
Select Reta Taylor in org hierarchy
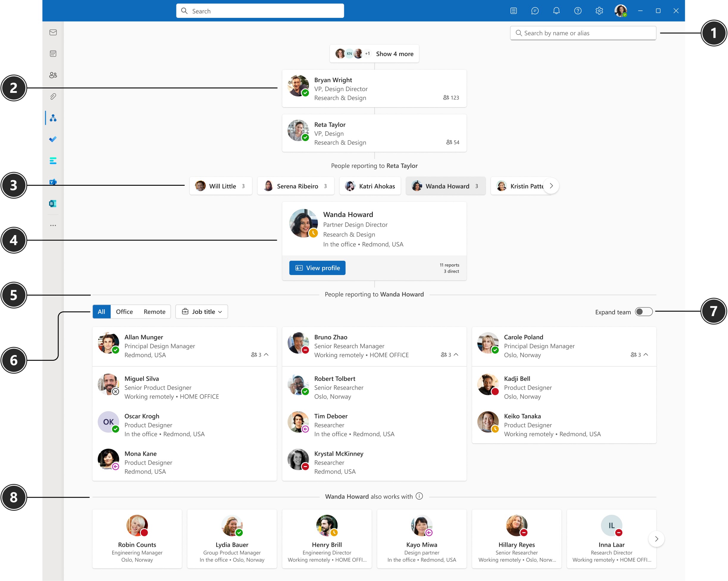[x=374, y=133]
